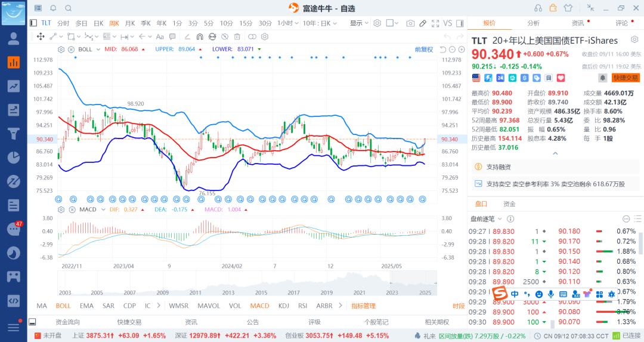Select the 日K chart period
Screen dimensions: 644x342
click(98, 23)
